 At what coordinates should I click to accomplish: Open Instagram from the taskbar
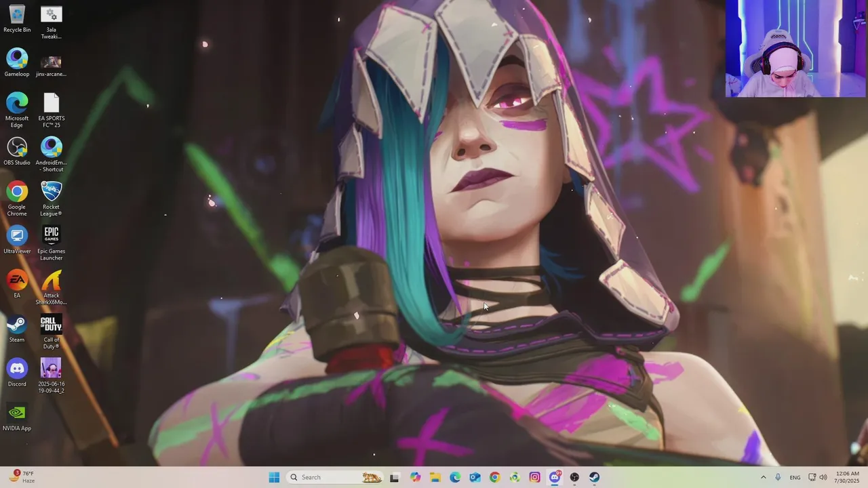click(535, 477)
